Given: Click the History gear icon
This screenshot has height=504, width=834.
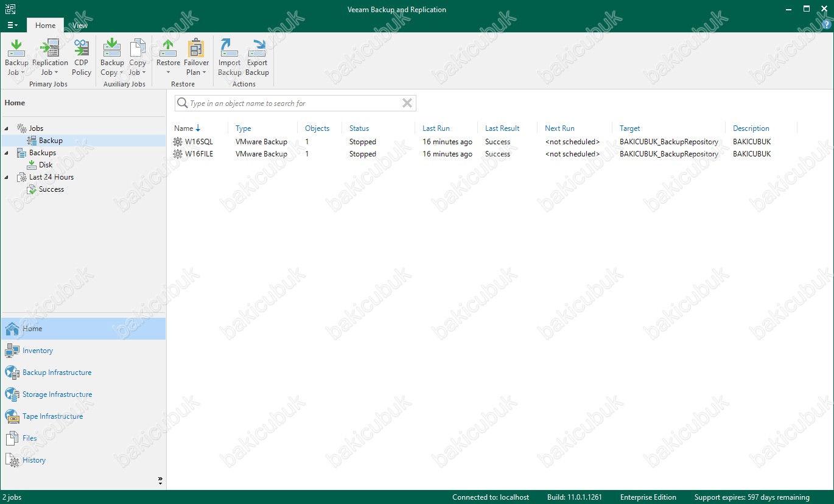Looking at the screenshot, I should click(12, 460).
